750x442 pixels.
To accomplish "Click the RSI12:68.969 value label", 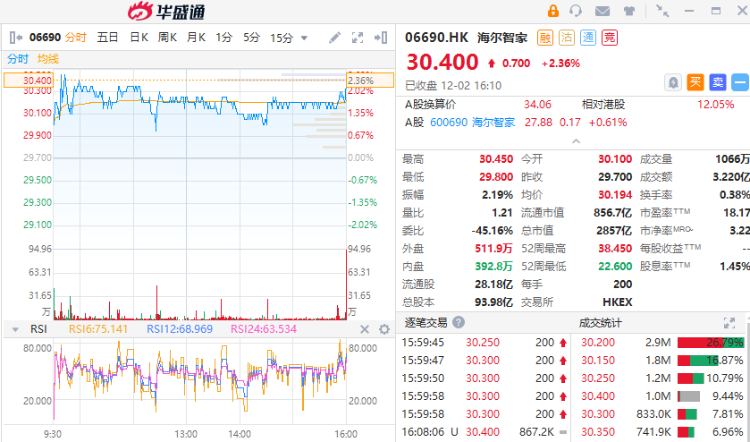I will click(x=179, y=329).
